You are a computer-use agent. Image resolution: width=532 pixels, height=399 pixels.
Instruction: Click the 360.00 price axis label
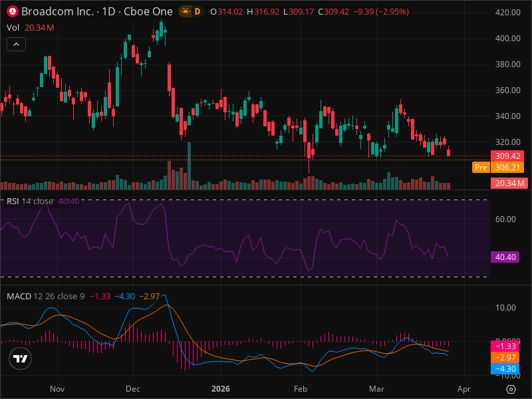pos(507,90)
